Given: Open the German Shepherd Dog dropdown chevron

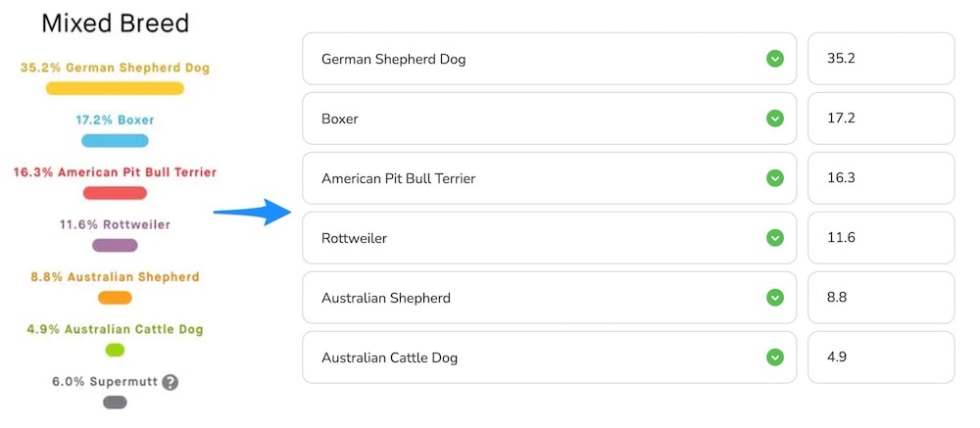Looking at the screenshot, I should (775, 59).
